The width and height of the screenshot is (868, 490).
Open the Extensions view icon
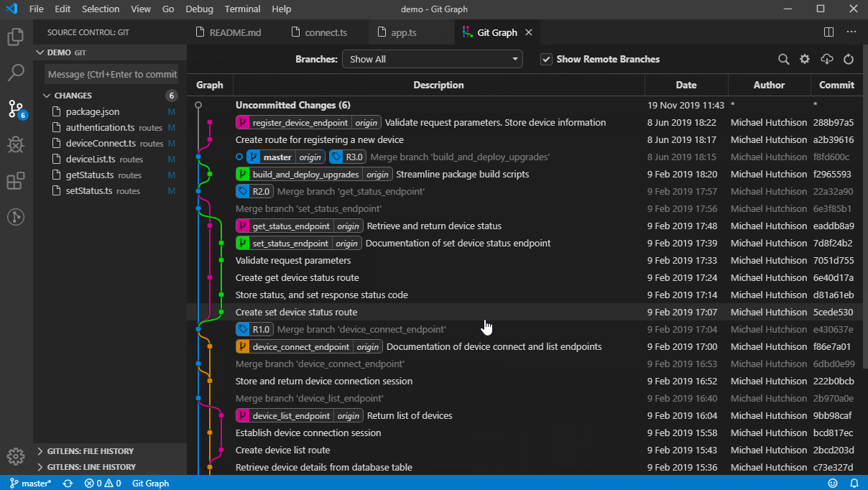tap(16, 181)
